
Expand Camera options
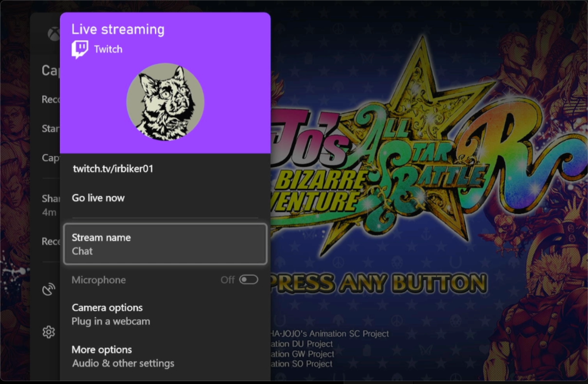coord(107,308)
